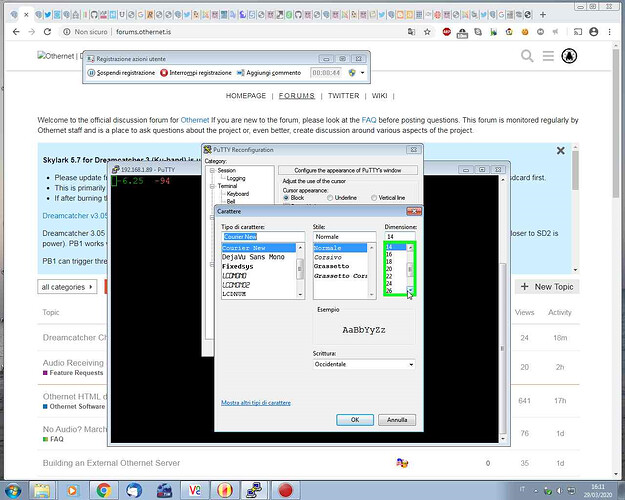Open Thunderbird from the taskbar

click(x=134, y=490)
